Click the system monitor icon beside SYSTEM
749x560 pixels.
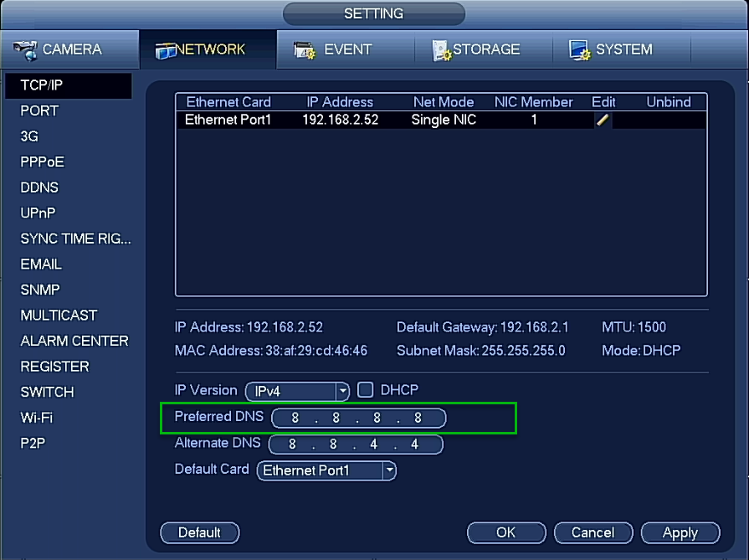click(x=579, y=50)
